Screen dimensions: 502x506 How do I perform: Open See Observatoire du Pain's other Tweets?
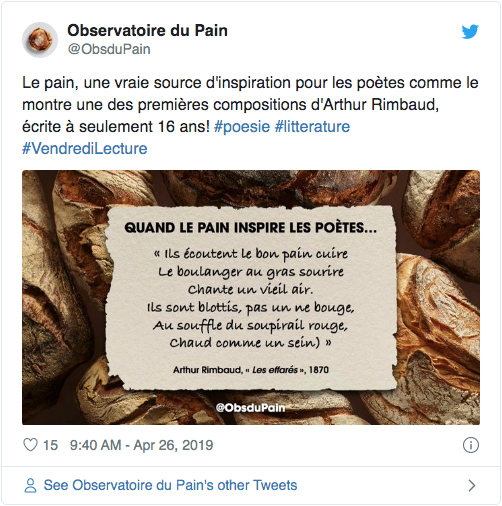(x=170, y=485)
